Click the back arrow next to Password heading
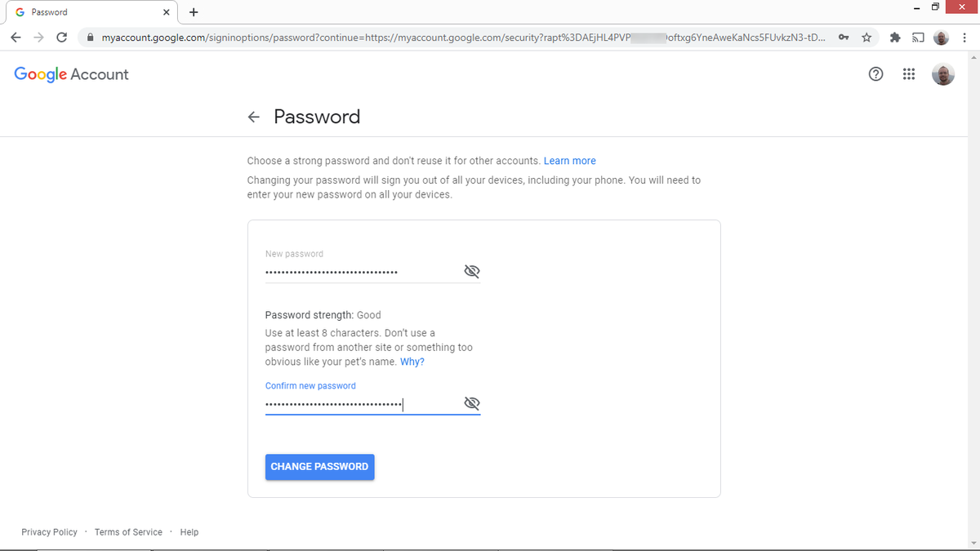980x551 pixels. (253, 117)
